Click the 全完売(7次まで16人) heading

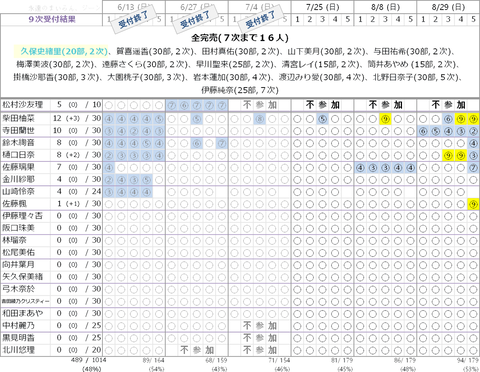point(240,38)
